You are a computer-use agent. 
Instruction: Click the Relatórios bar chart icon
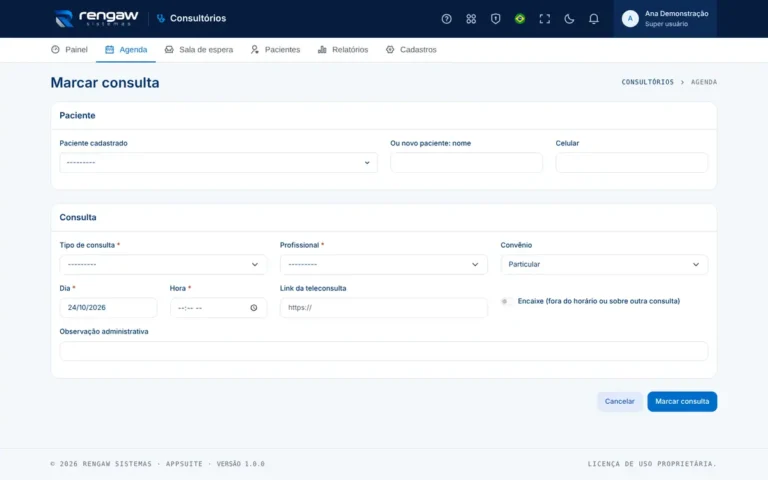click(322, 49)
